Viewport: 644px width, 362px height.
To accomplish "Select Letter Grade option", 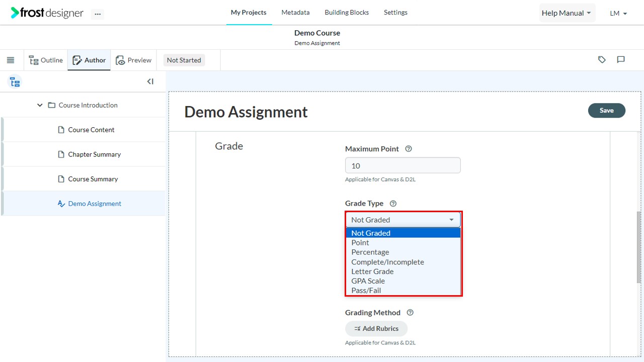I will tap(403, 271).
